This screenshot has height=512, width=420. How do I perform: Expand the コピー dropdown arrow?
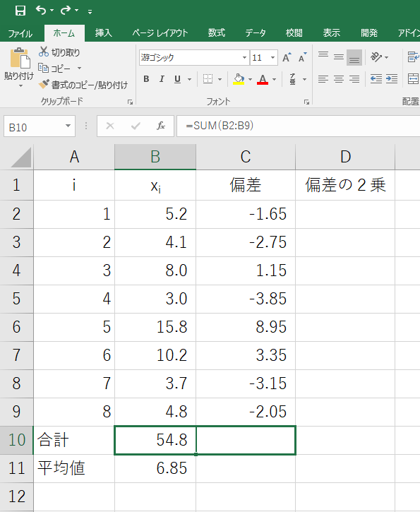(79, 69)
